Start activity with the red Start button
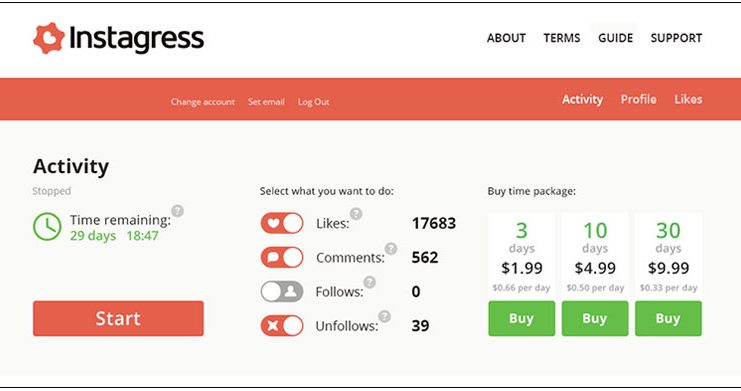The height and width of the screenshot is (391, 741). pyautogui.click(x=118, y=318)
